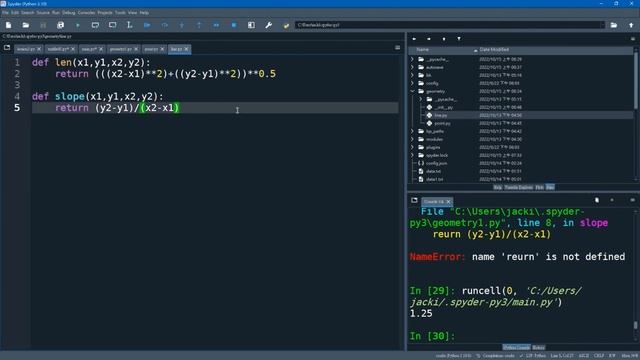Switch to the Help pane tab

click(498, 187)
